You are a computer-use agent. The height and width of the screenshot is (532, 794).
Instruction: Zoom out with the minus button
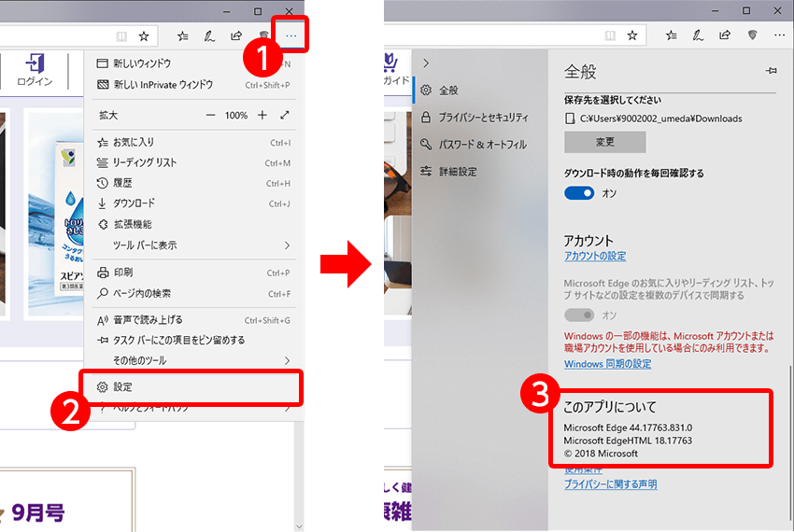pos(211,116)
